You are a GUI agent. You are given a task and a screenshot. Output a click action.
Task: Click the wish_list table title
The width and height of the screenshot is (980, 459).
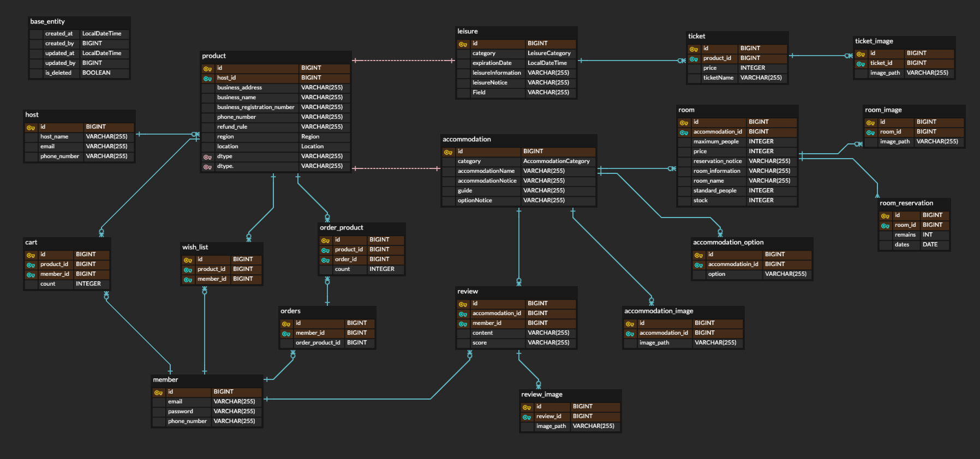click(x=195, y=247)
